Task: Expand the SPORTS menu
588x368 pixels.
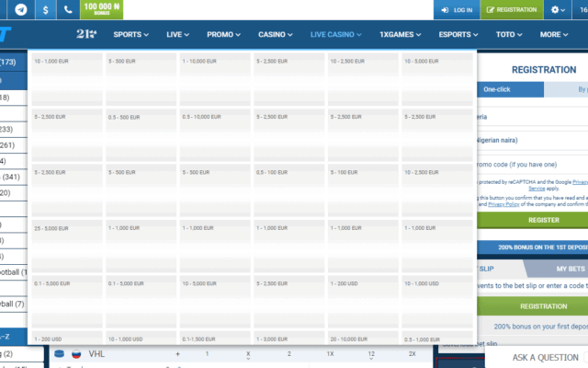Action: (x=130, y=35)
